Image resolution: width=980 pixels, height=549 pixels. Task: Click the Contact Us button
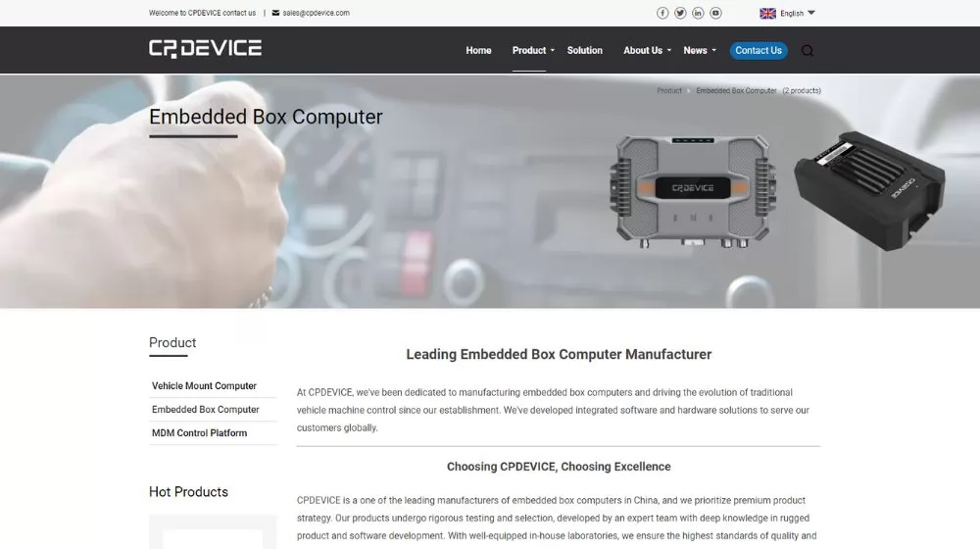(x=759, y=51)
